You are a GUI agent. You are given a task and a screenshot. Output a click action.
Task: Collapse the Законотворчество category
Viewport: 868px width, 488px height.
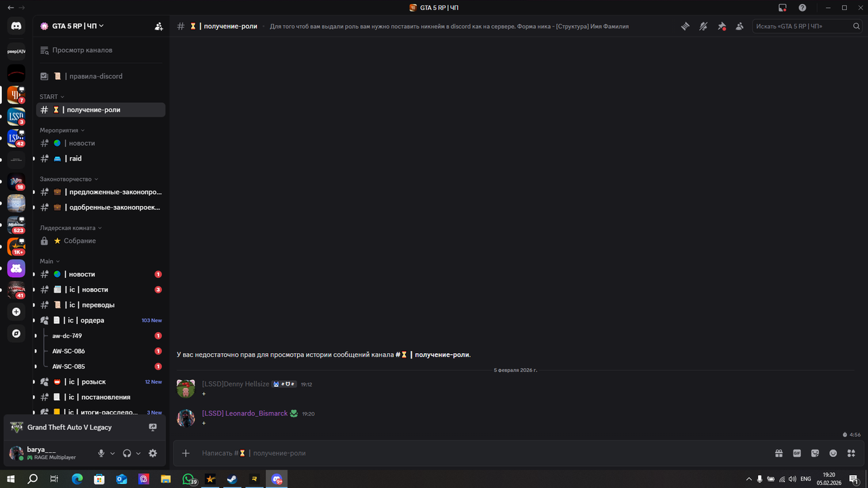[x=69, y=179]
